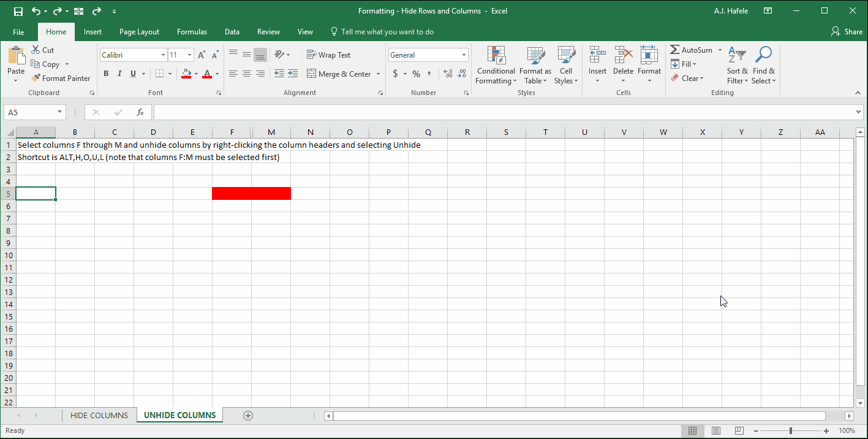The width and height of the screenshot is (868, 439).
Task: Switch to Page Layout view in status bar
Action: click(716, 430)
